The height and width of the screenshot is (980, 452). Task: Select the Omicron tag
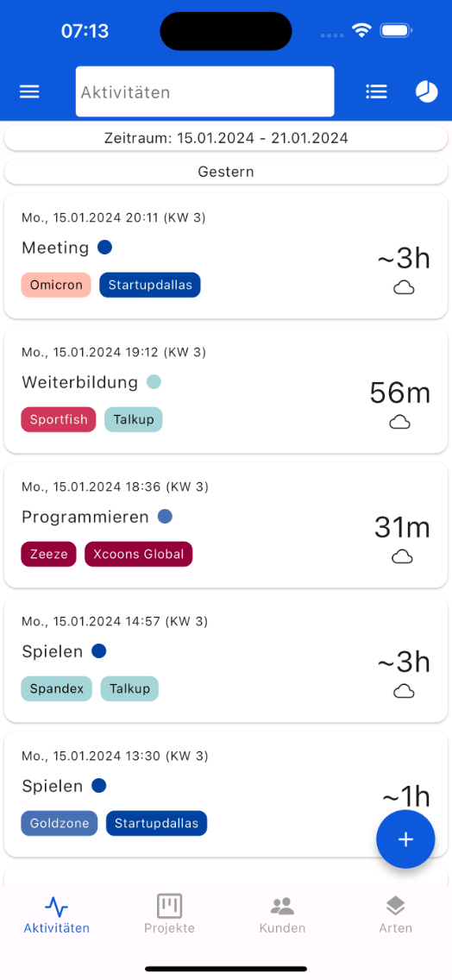pos(56,285)
